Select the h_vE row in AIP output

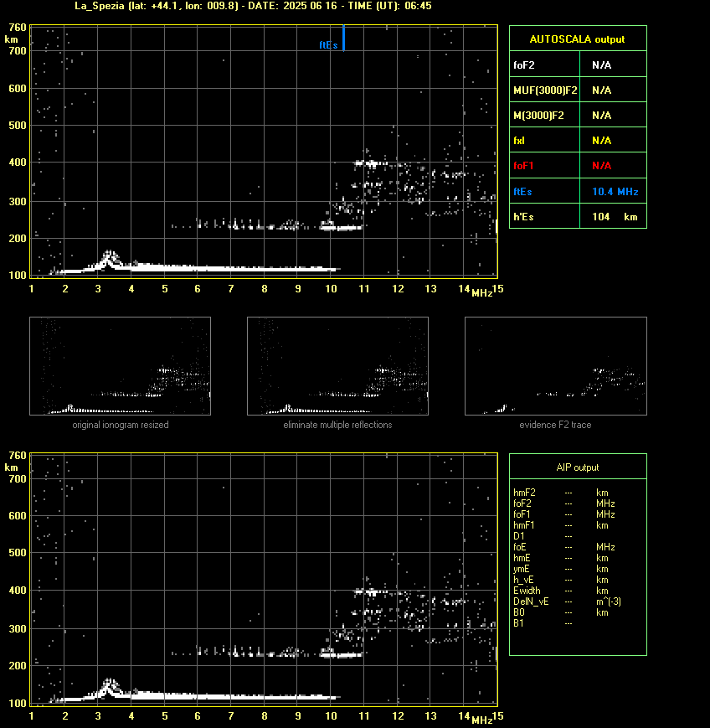(x=565, y=580)
